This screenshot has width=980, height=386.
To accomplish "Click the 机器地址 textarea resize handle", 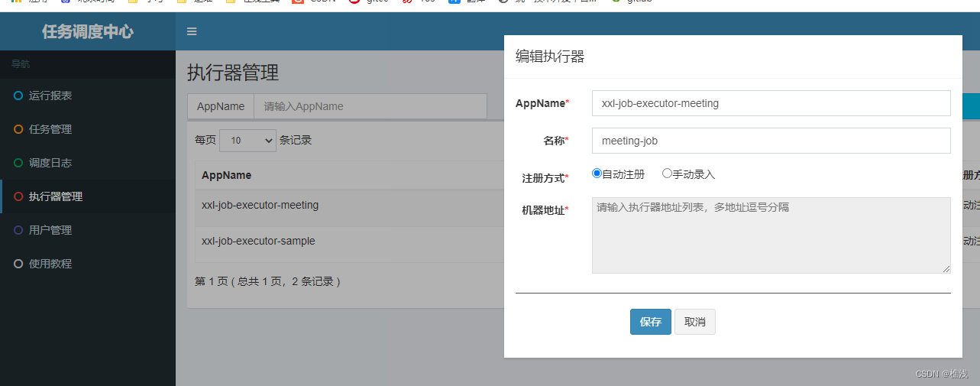I will point(946,269).
